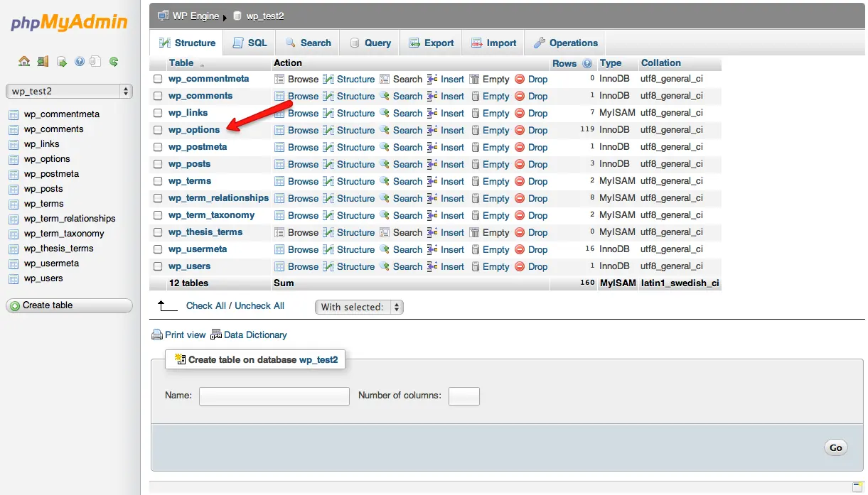The image size is (868, 495).
Task: Open the Import tab
Action: 493,43
